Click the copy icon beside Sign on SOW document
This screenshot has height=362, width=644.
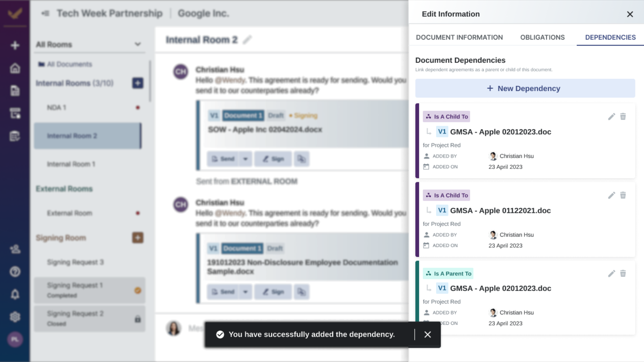(x=302, y=159)
